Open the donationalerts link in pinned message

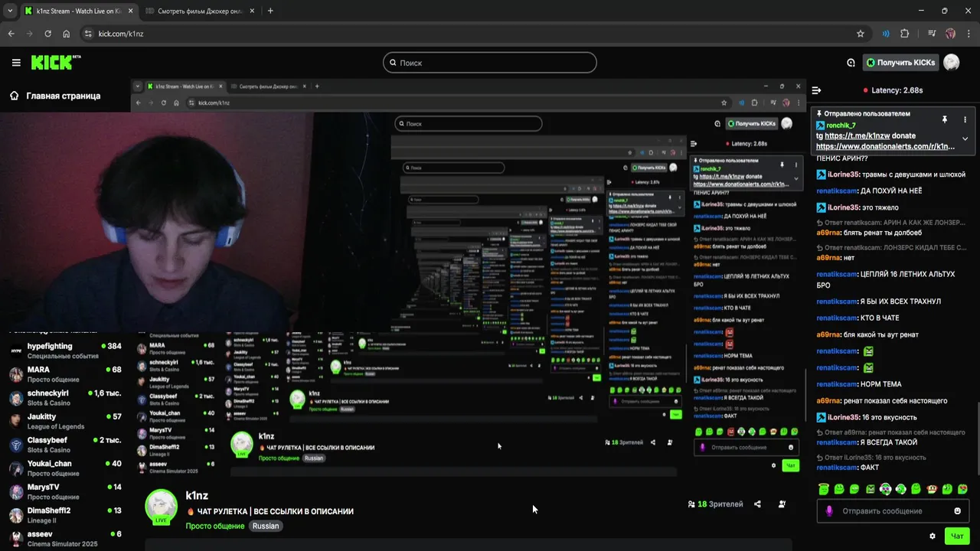tap(885, 146)
